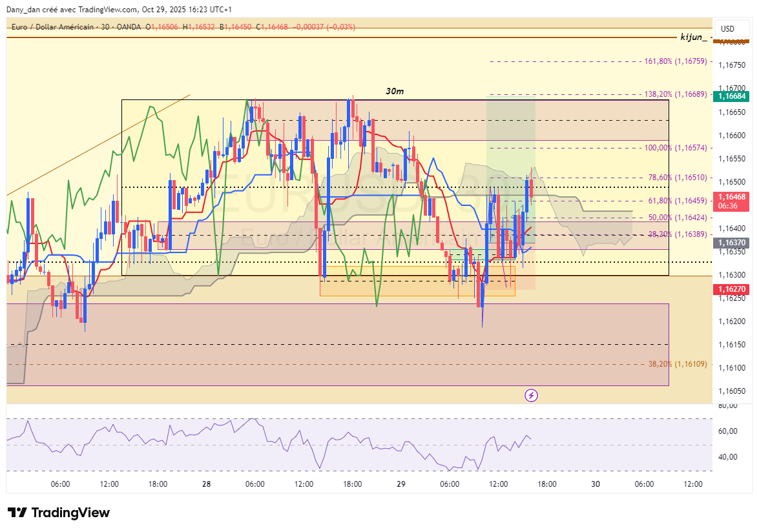Image resolution: width=759 pixels, height=532 pixels.
Task: Select the red current price label 1,16468
Action: pyautogui.click(x=731, y=201)
